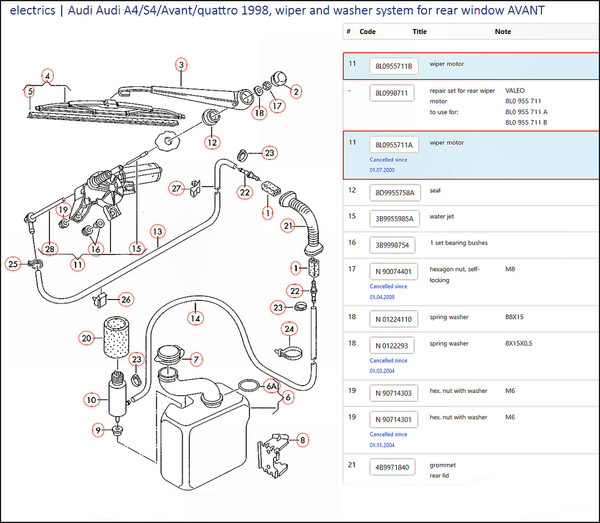Click callout 7 for the tank cap
Viewport: 600px width, 523px height.
click(196, 359)
